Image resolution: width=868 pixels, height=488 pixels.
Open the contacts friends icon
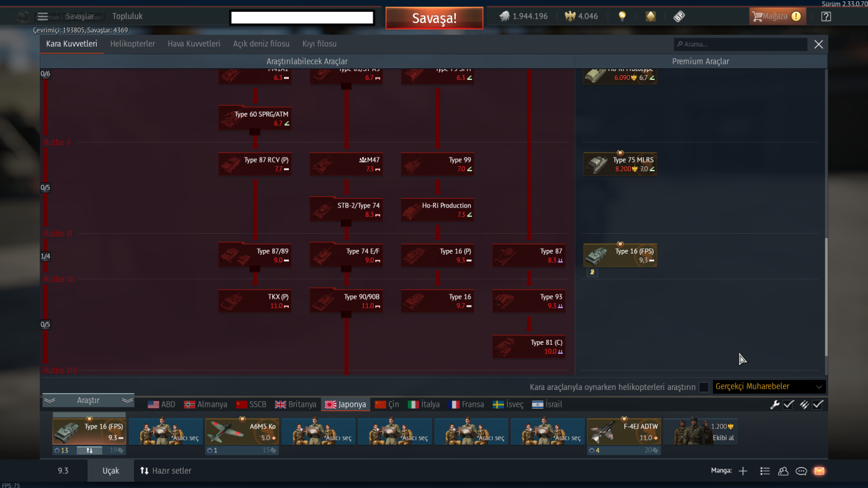tap(783, 471)
